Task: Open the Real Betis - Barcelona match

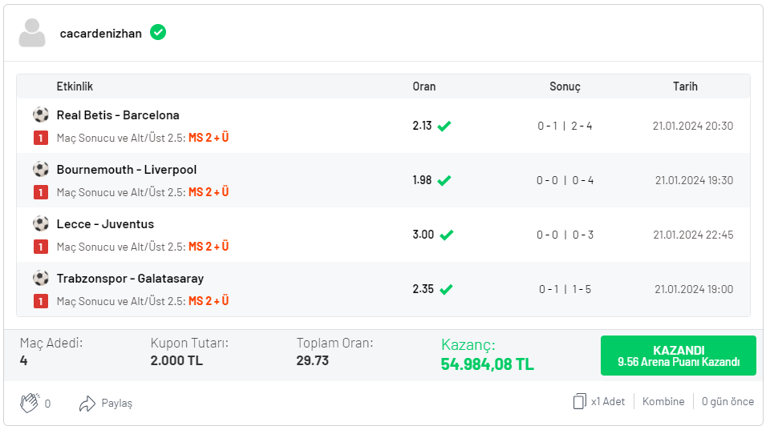Action: [118, 115]
